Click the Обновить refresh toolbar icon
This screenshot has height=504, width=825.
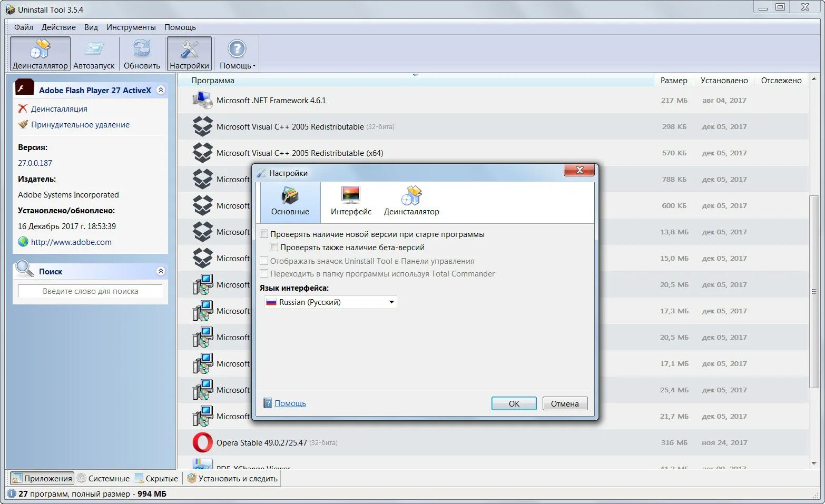coord(142,54)
